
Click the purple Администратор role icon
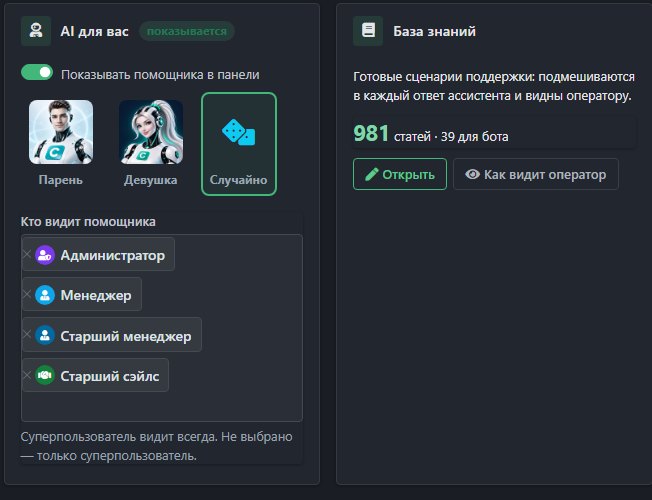click(45, 255)
